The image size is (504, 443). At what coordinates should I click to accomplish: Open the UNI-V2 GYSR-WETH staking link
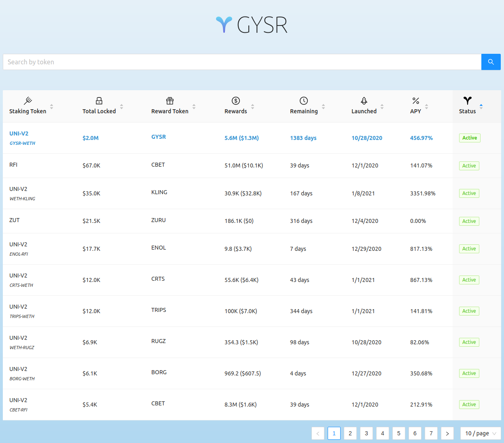coord(22,138)
